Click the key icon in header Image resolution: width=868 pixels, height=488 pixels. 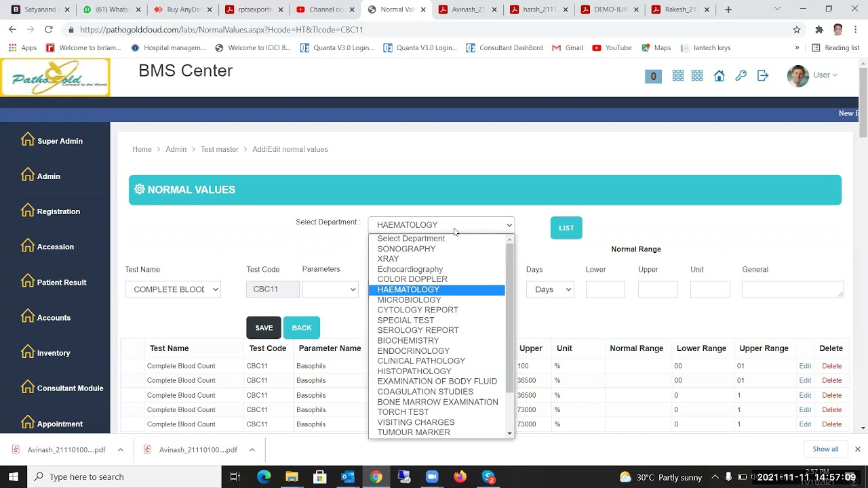(741, 75)
